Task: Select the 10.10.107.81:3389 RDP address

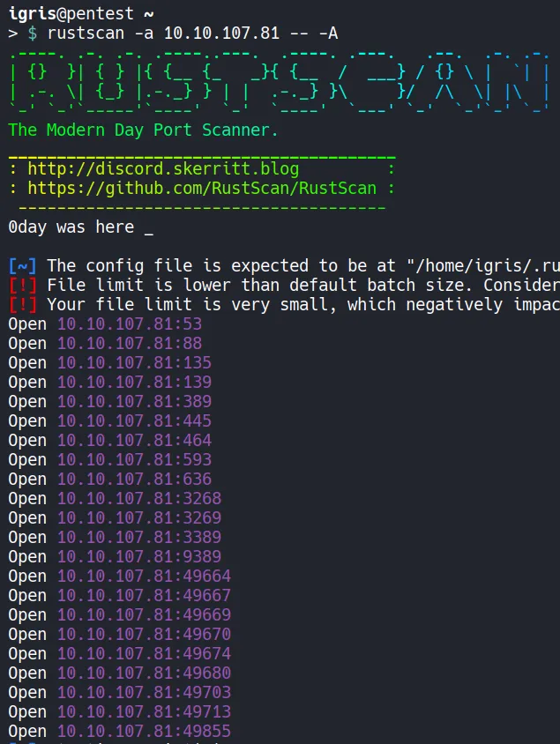Action: (139, 537)
